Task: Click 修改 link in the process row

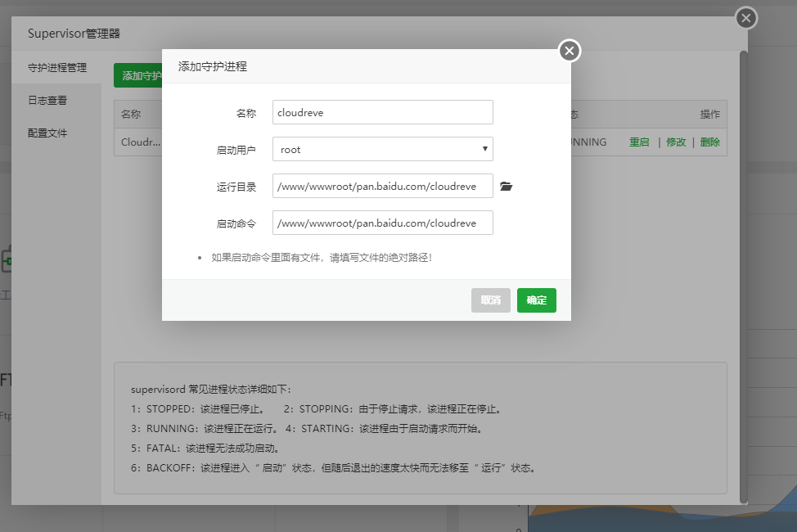Action: [x=676, y=142]
